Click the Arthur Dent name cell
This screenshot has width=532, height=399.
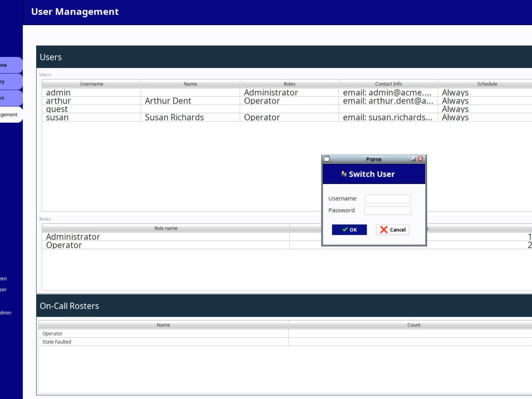pyautogui.click(x=191, y=101)
